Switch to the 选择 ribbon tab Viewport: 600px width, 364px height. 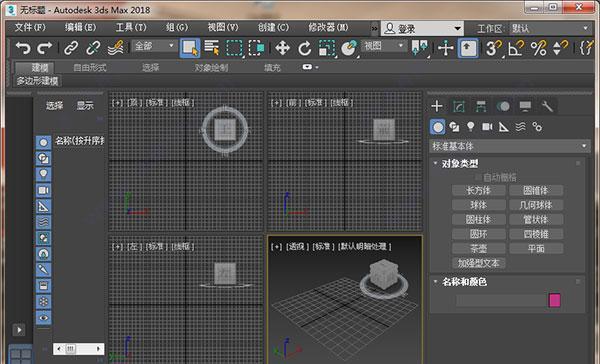[150, 68]
